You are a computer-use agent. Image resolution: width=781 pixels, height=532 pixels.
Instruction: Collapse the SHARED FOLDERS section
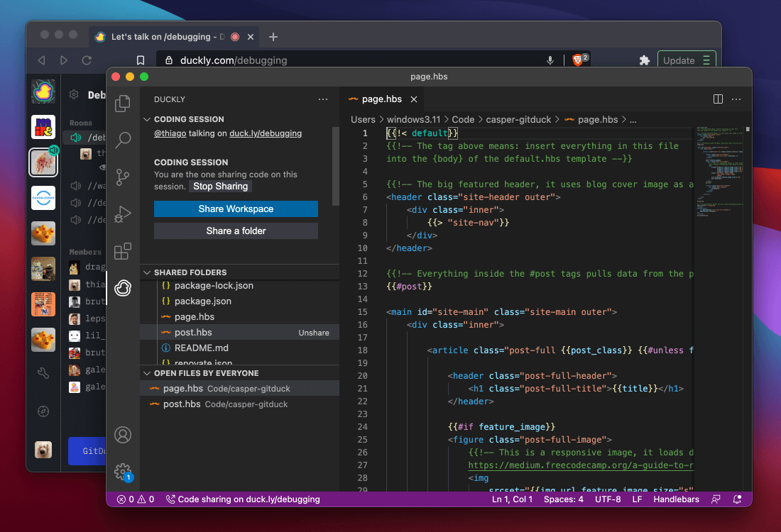pos(147,272)
